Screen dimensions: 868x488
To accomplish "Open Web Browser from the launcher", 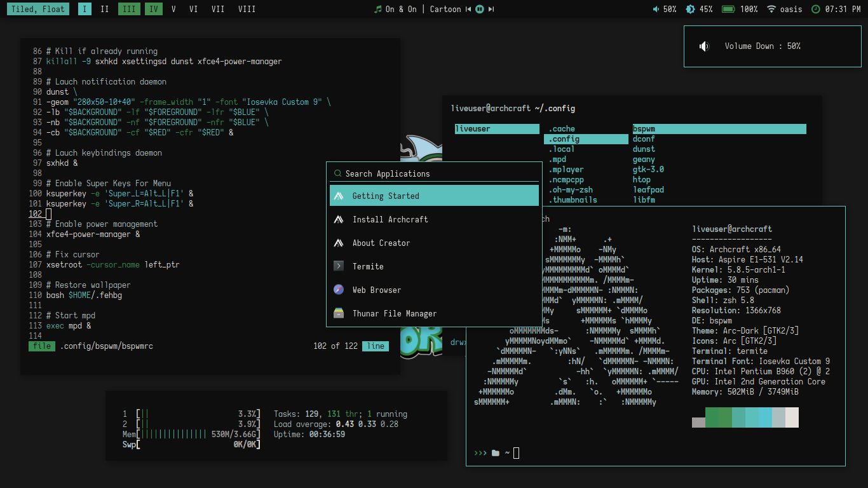I will point(434,290).
